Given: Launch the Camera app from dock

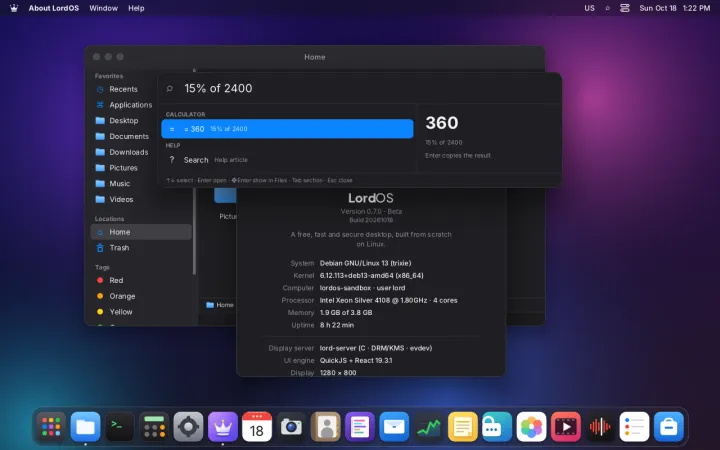Looking at the screenshot, I should pyautogui.click(x=291, y=427).
